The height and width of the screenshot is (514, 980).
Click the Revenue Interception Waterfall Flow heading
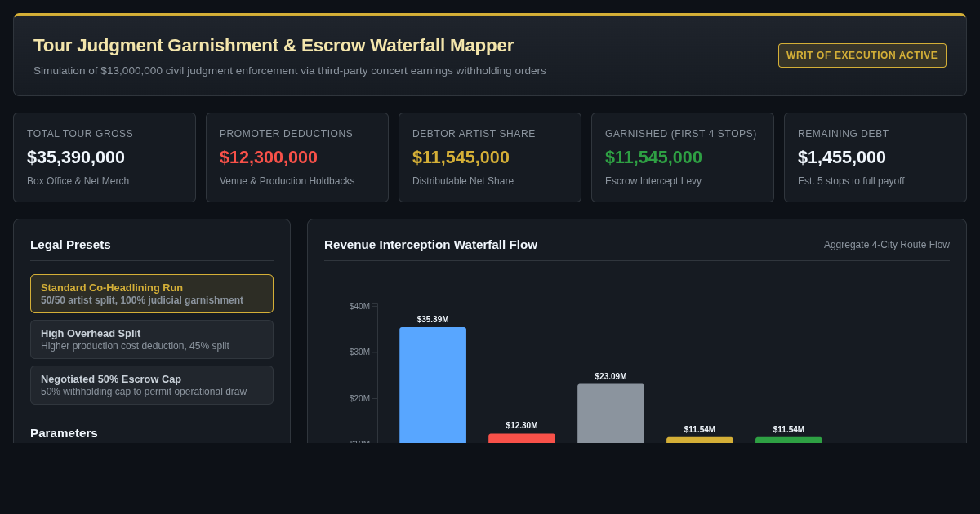[x=430, y=245]
